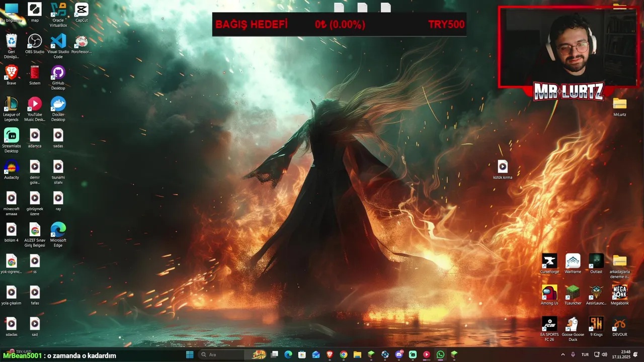The height and width of the screenshot is (362, 644).
Task: Expand the hidden system tray icons
Action: pyautogui.click(x=563, y=354)
